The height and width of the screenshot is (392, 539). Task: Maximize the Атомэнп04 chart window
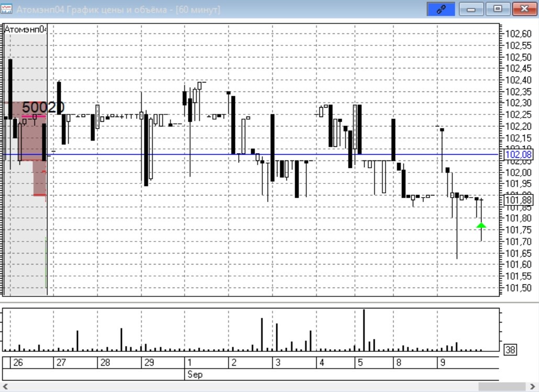[x=498, y=9]
